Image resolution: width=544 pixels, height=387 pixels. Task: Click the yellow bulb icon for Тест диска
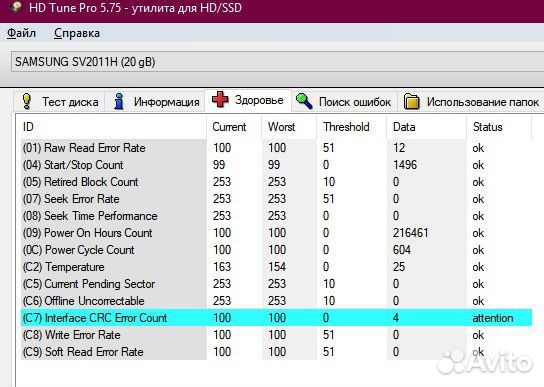(x=27, y=101)
